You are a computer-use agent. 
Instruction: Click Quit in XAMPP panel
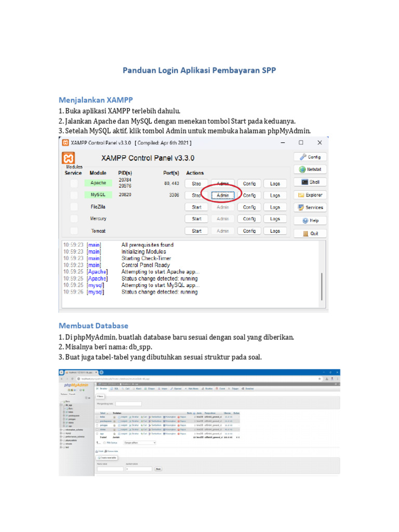tap(310, 233)
